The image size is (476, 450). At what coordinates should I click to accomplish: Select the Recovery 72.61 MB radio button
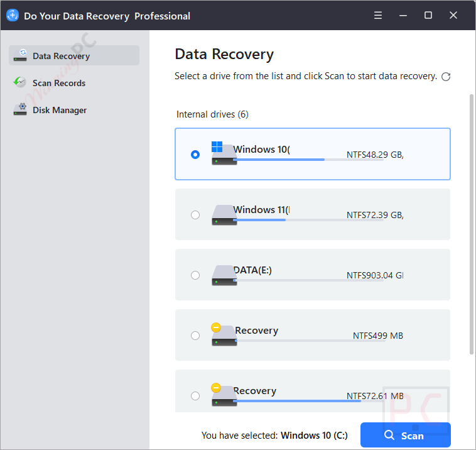(195, 396)
